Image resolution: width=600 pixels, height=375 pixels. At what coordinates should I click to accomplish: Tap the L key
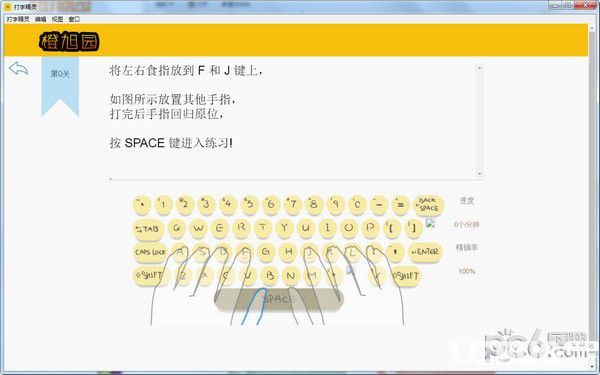(x=352, y=252)
